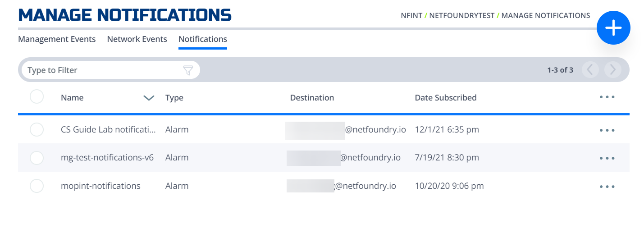Go to next page arrow

point(613,70)
